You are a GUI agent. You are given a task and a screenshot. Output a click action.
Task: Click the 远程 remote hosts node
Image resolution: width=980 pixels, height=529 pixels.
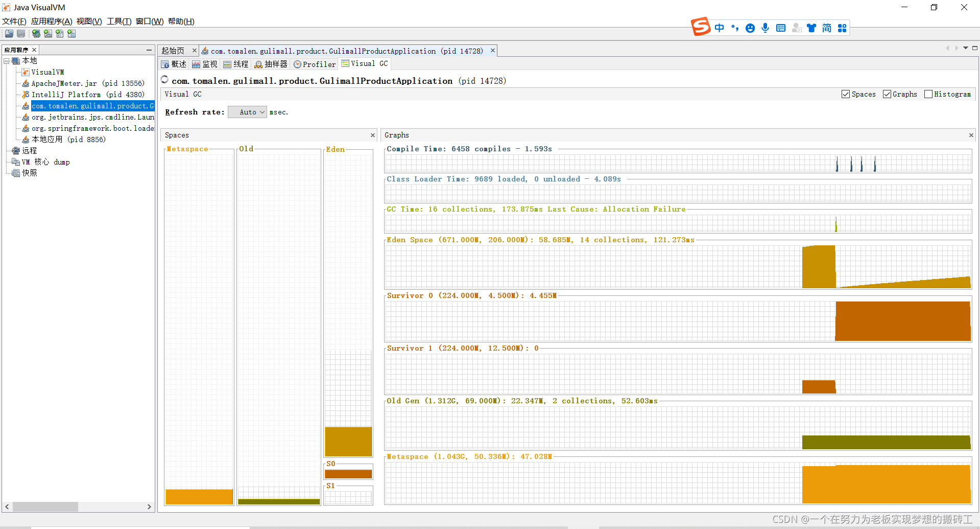coord(29,151)
